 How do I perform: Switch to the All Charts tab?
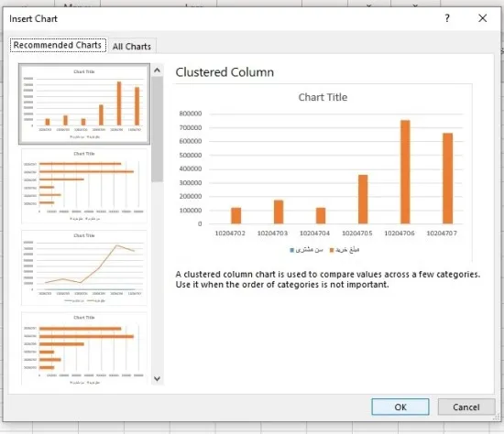coord(132,47)
